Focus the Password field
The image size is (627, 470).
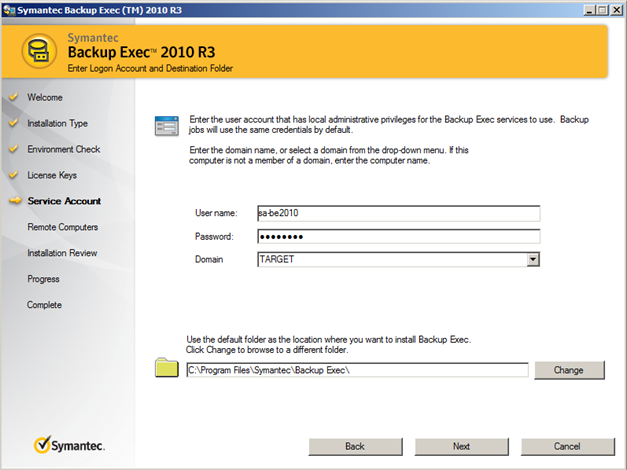[x=399, y=236]
